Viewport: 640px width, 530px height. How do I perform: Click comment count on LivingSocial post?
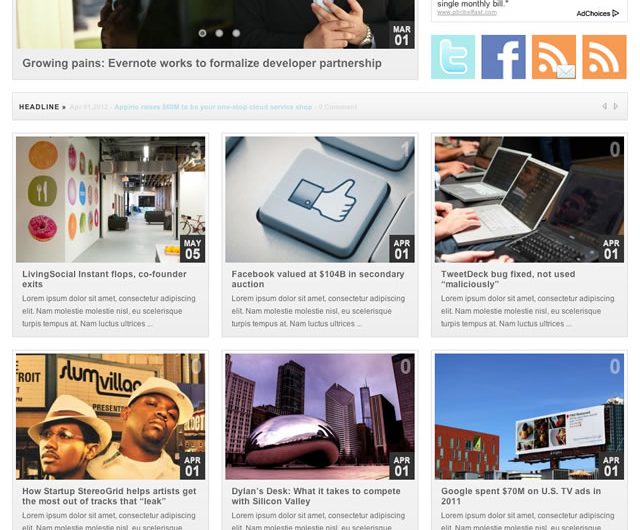click(x=196, y=150)
